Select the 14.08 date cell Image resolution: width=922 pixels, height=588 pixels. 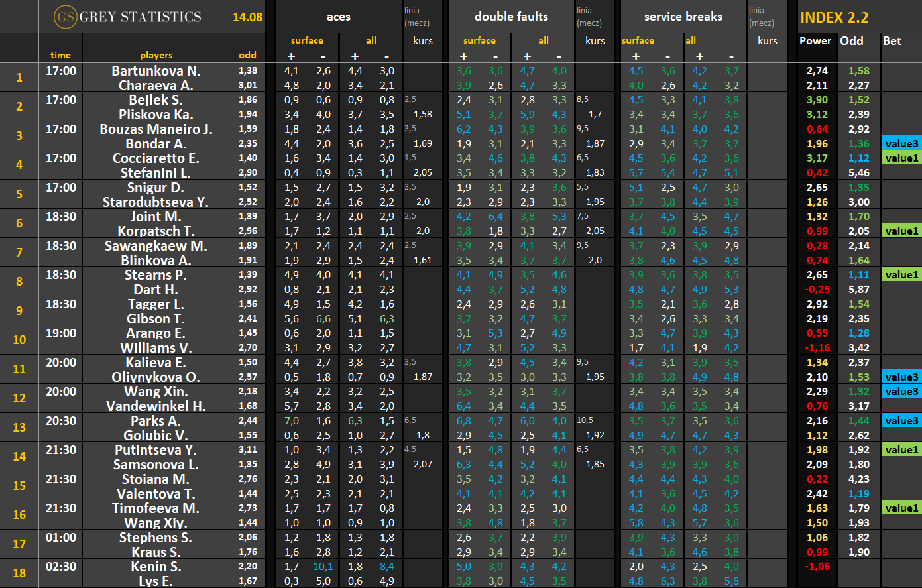pyautogui.click(x=247, y=17)
